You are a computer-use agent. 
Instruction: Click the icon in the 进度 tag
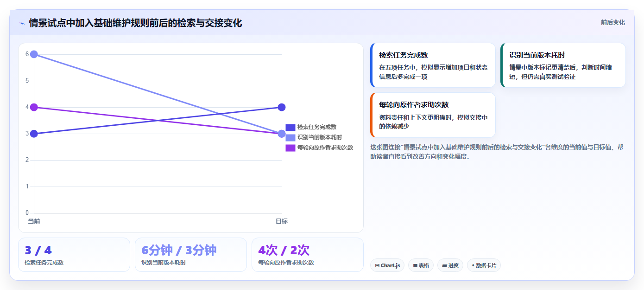pos(444,266)
